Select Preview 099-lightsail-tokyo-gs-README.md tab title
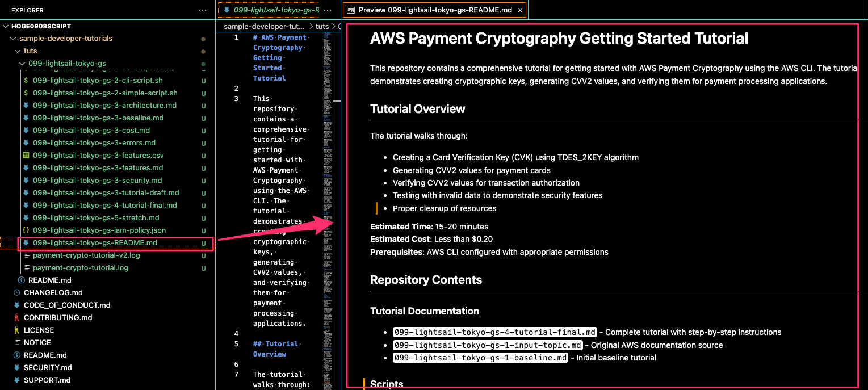868x390 pixels. (434, 10)
